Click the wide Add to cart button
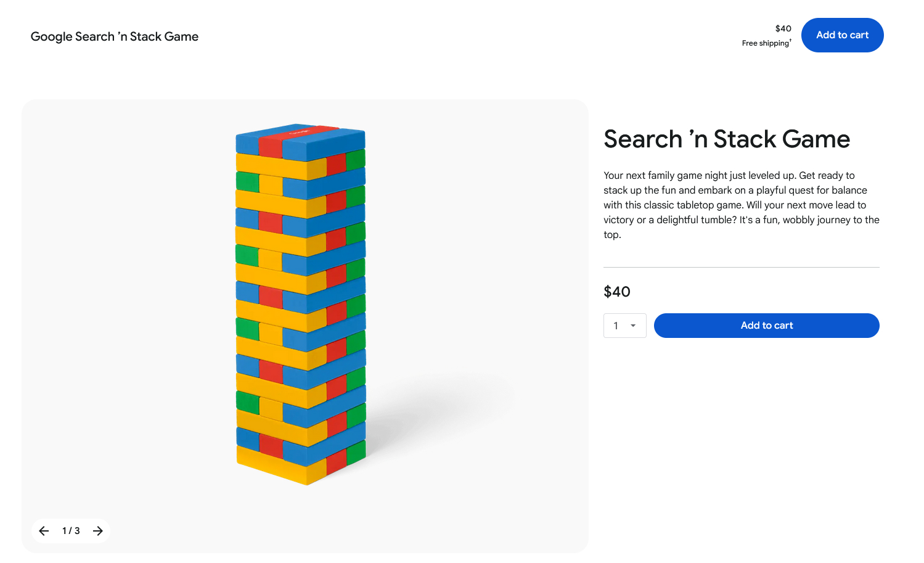 766,326
